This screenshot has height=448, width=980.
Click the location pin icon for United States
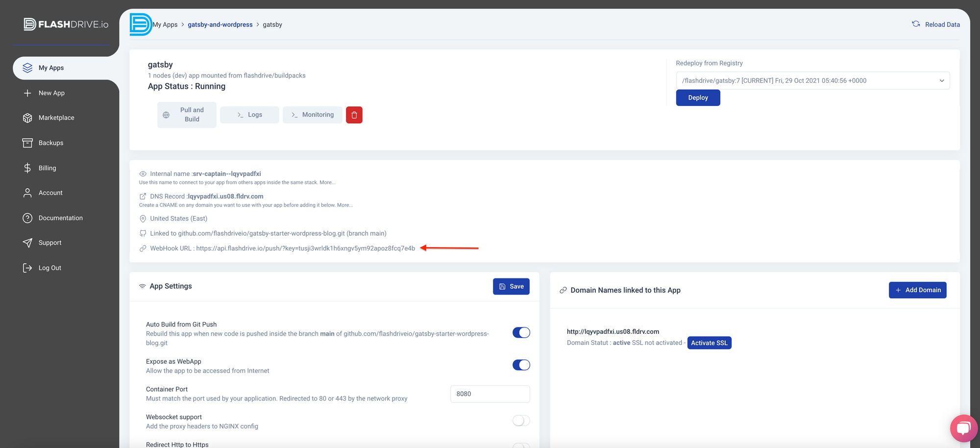[x=143, y=219]
